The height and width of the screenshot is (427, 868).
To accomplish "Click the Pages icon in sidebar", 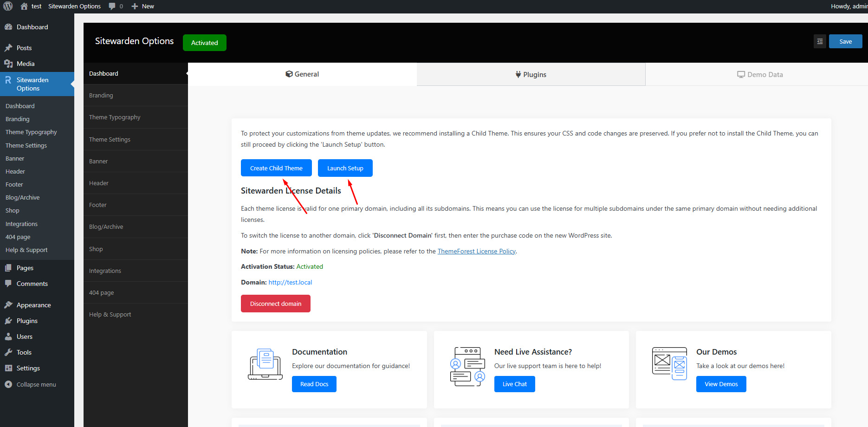I will coord(8,268).
